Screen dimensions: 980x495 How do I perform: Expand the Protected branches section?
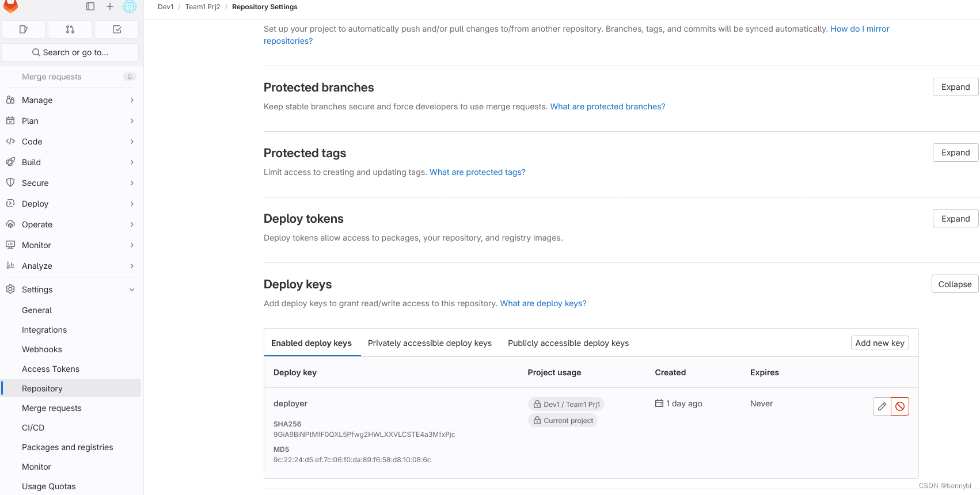click(956, 87)
